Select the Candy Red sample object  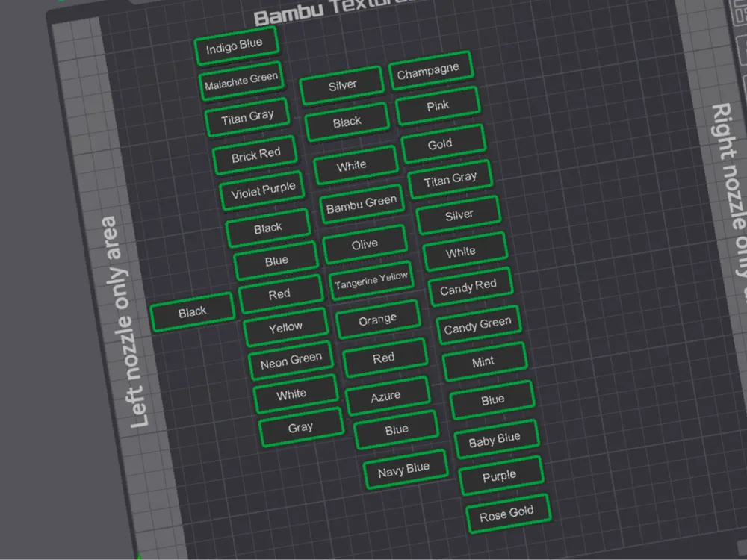[x=471, y=287]
